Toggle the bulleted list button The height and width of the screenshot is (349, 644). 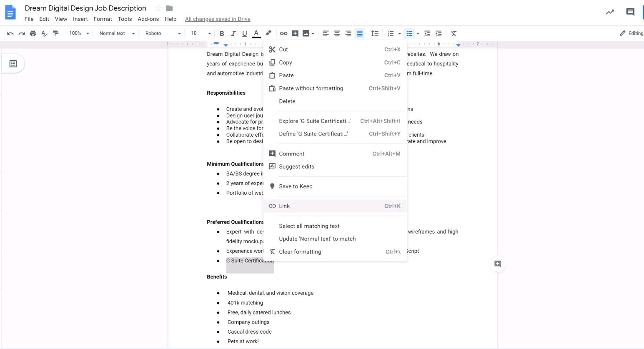pyautogui.click(x=409, y=33)
